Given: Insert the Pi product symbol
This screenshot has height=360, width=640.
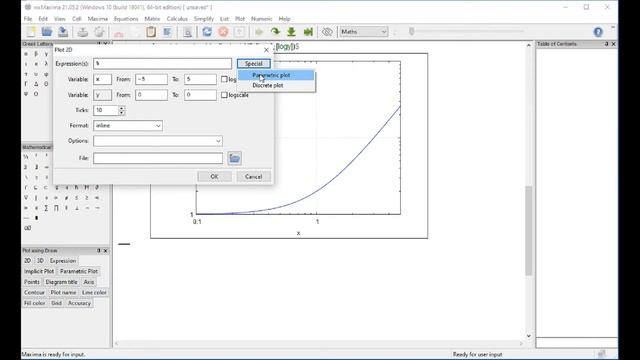Looking at the screenshot, I should click(x=56, y=208).
